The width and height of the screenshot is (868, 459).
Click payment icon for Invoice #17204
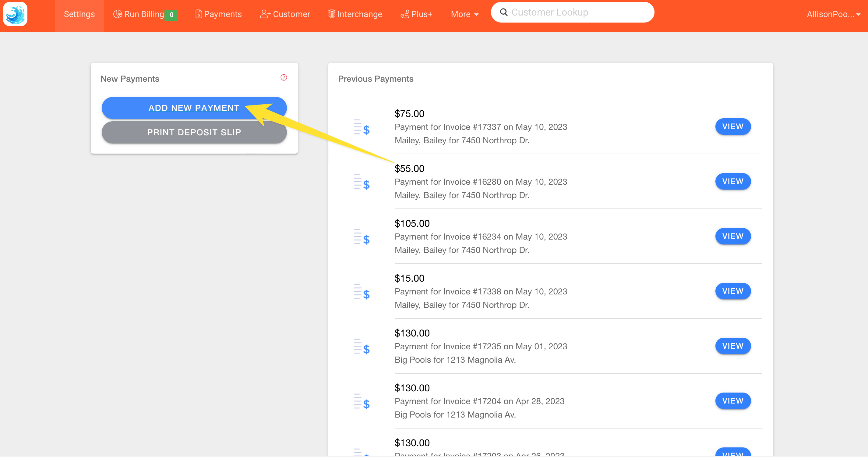point(362,402)
